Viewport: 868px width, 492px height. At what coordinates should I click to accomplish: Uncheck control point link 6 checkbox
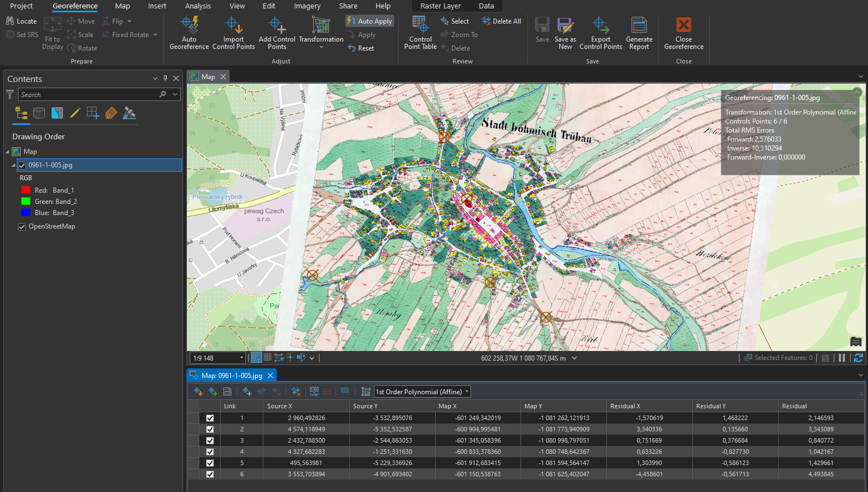tap(210, 474)
